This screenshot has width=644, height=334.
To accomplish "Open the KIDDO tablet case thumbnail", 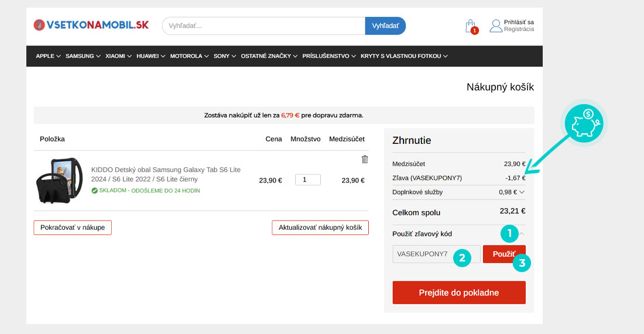I will click(x=60, y=180).
